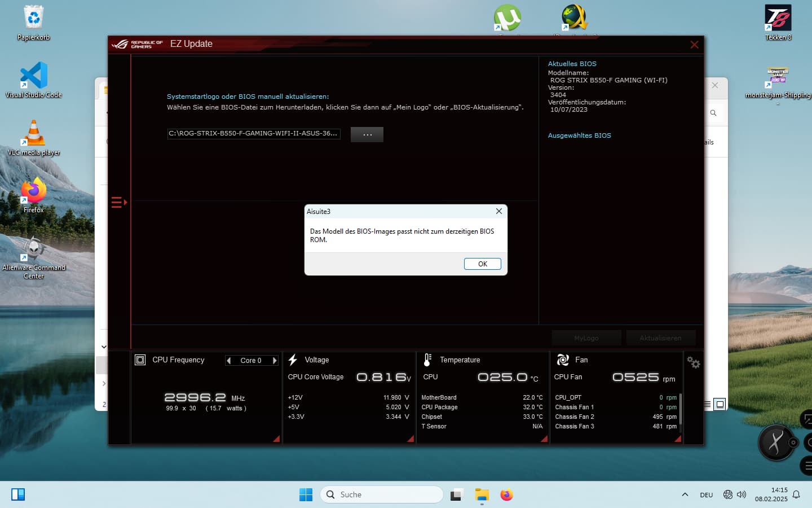
Task: Click the Chassis Fan 2 row
Action: coord(616,417)
